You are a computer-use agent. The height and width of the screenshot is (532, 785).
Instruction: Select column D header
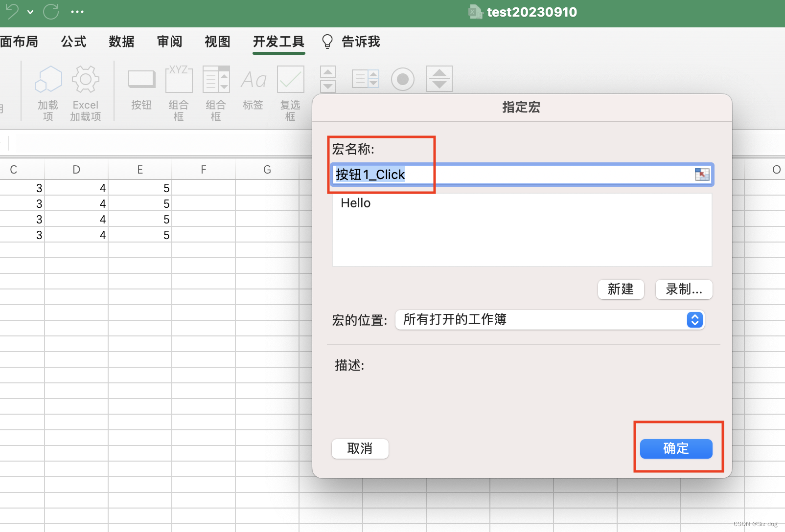(x=76, y=170)
